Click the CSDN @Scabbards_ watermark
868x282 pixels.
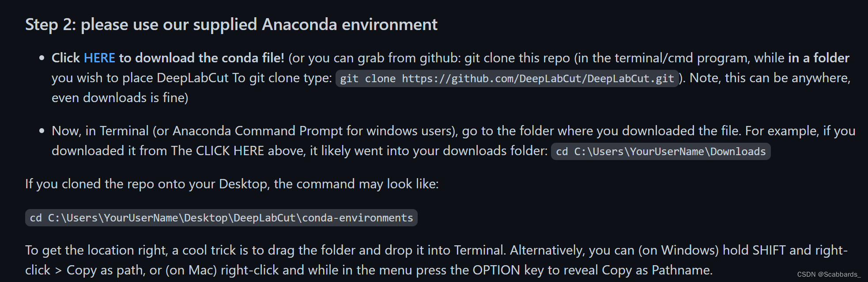click(x=829, y=274)
